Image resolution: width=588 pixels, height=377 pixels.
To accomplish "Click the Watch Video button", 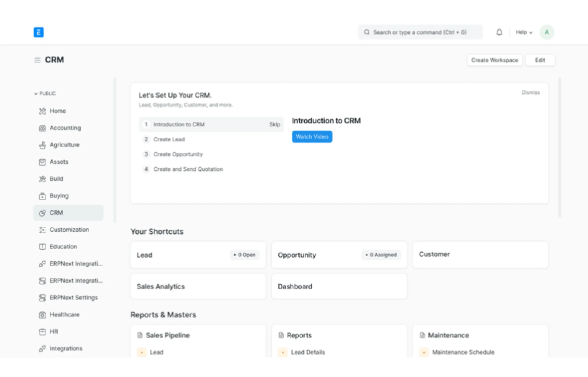I will click(x=312, y=137).
